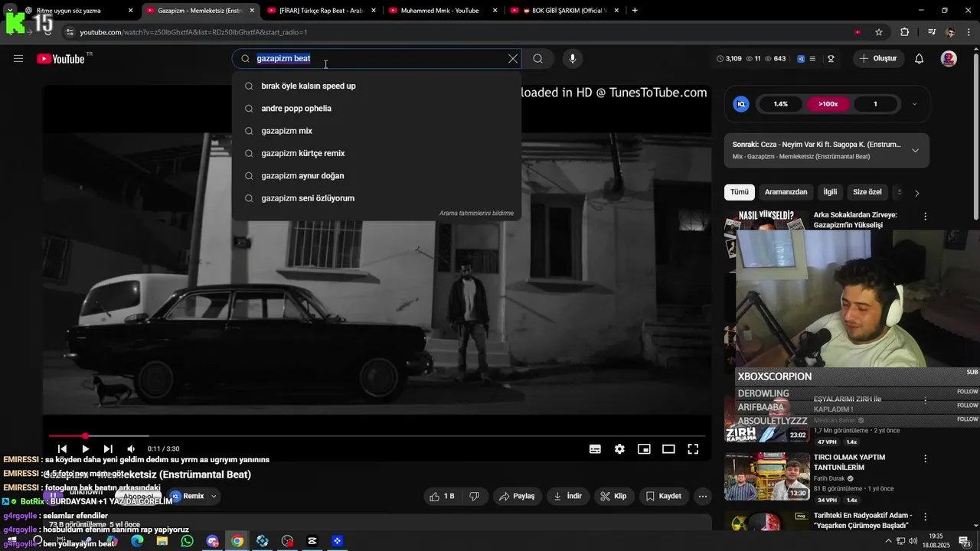Open Chrome extensions puzzle icon
This screenshot has height=551, width=980.
(905, 32)
